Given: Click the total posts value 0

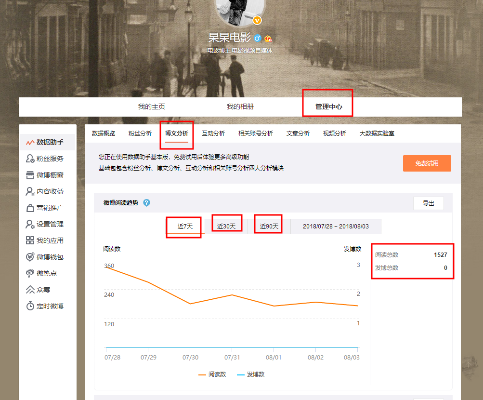Looking at the screenshot, I should click(445, 268).
